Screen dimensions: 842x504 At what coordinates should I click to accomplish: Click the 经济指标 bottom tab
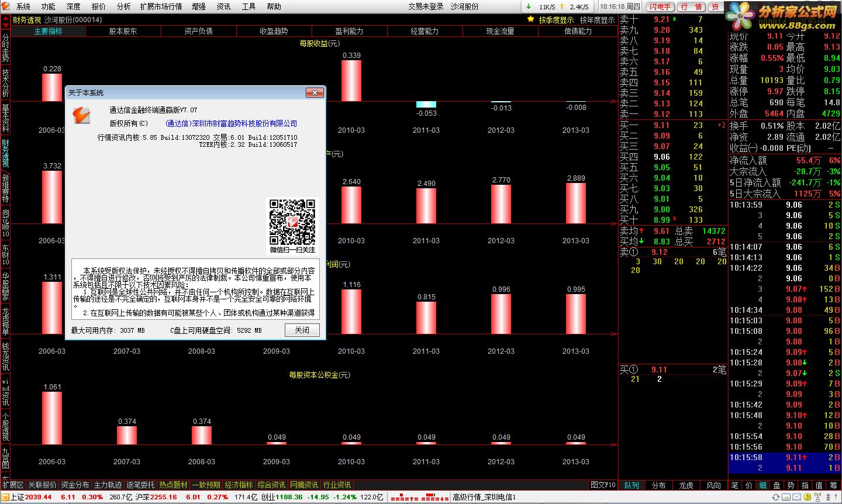click(x=239, y=485)
